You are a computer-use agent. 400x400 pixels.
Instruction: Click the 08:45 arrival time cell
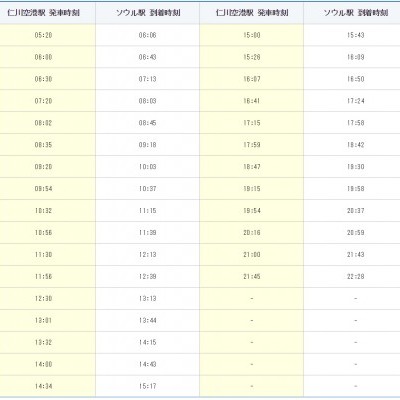tap(147, 123)
